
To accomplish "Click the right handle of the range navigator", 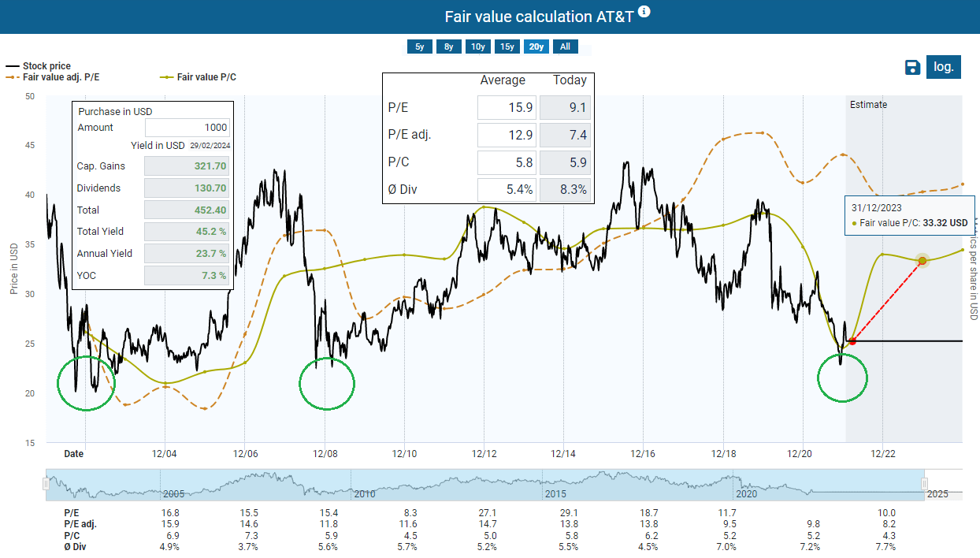I will (925, 485).
